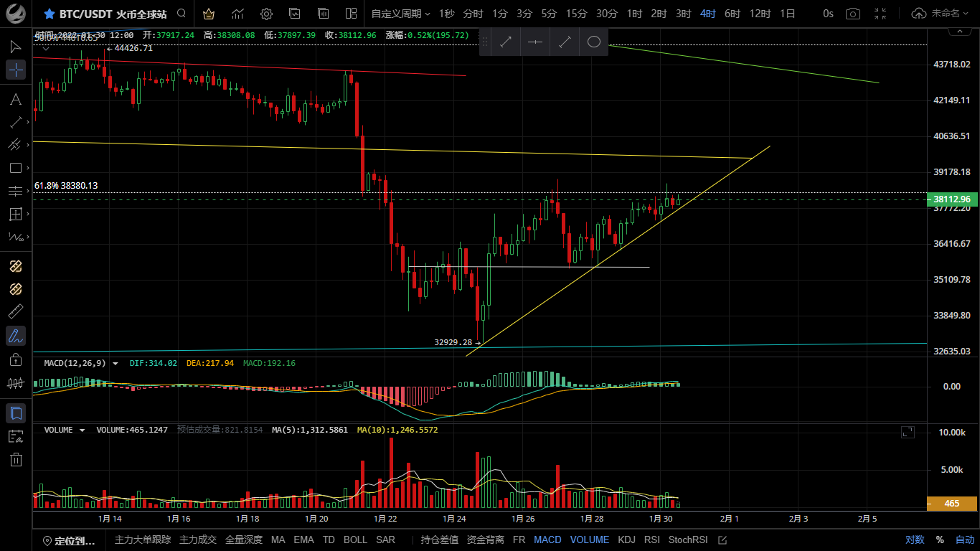Select the wave pattern drawing tool
Image resolution: width=980 pixels, height=551 pixels.
point(16,237)
